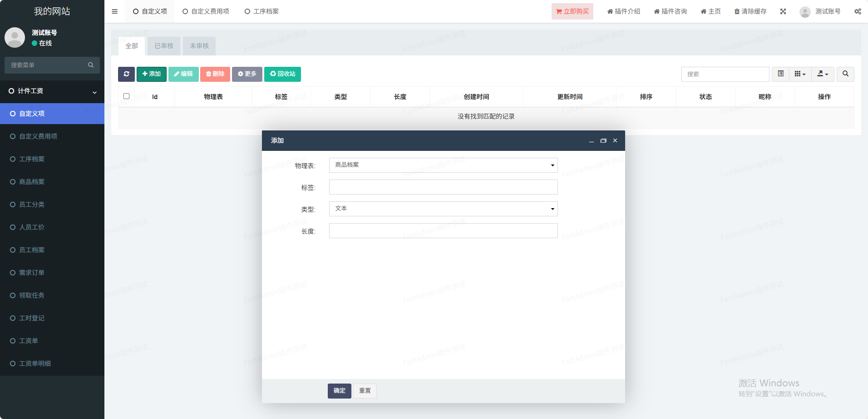868x419 pixels.
Task: Expand the 类型 select dropdown
Action: point(443,209)
